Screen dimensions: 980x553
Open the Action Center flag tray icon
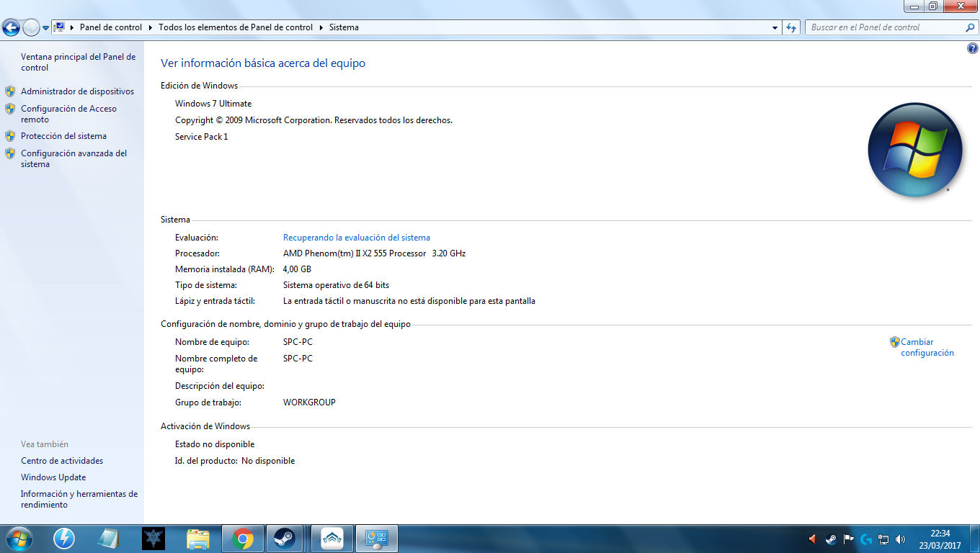point(848,539)
